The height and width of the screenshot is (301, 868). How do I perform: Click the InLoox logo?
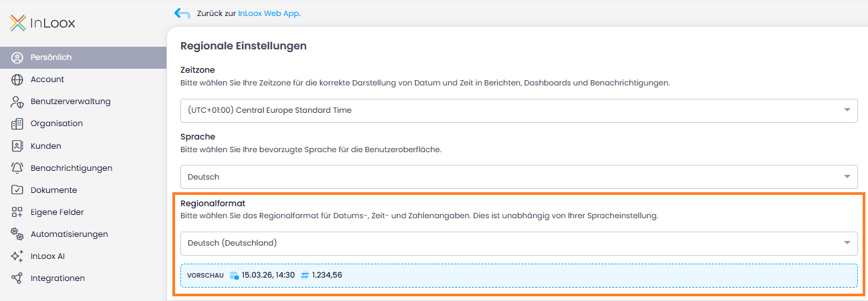pos(42,23)
